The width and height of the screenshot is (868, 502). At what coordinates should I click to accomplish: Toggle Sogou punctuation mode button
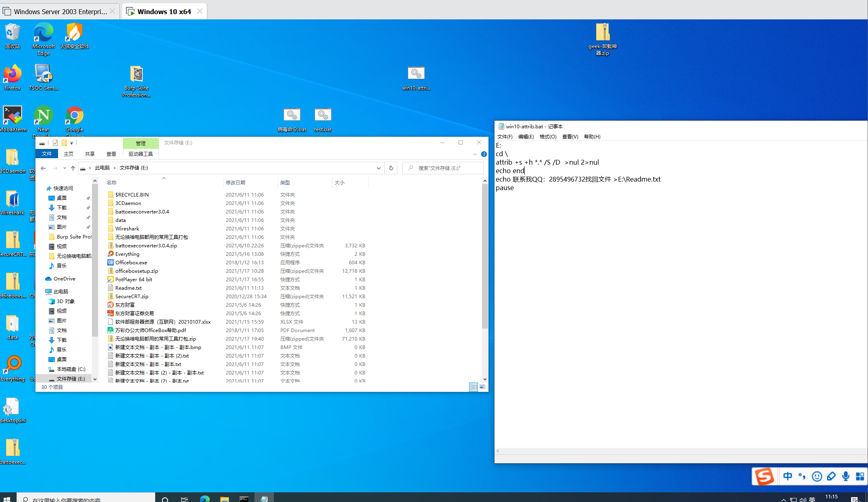[x=802, y=476]
